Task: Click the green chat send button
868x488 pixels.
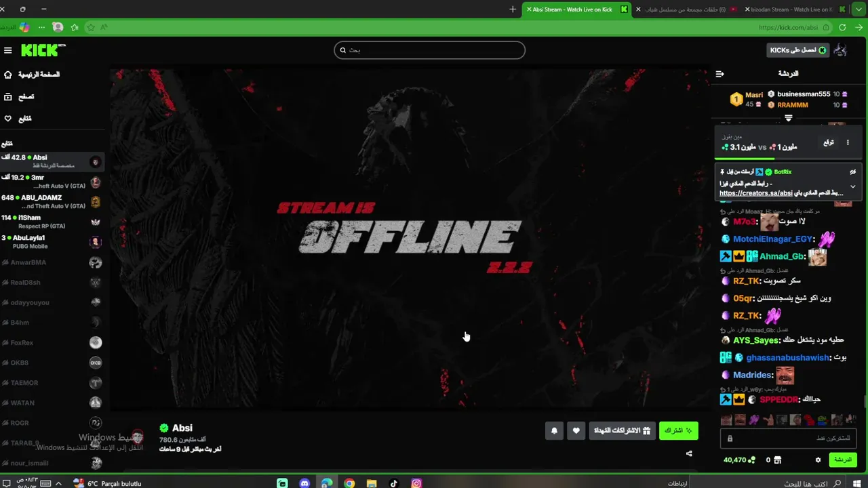Action: [x=843, y=460]
